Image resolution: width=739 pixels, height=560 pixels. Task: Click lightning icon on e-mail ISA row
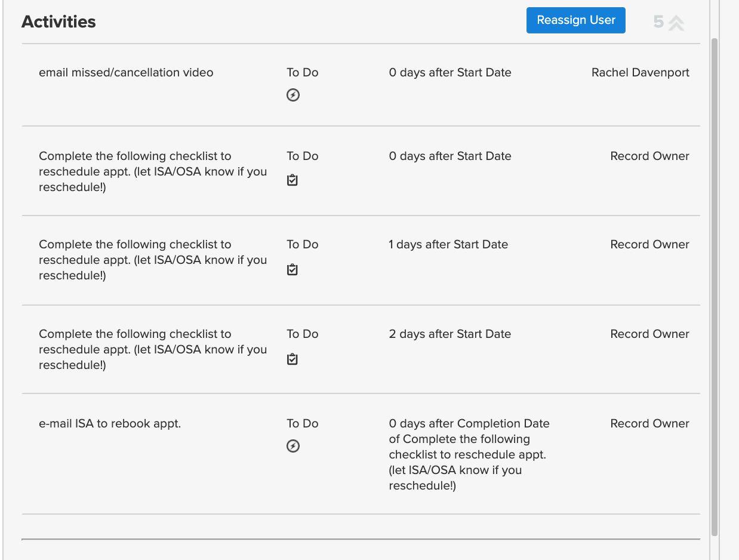click(x=292, y=446)
